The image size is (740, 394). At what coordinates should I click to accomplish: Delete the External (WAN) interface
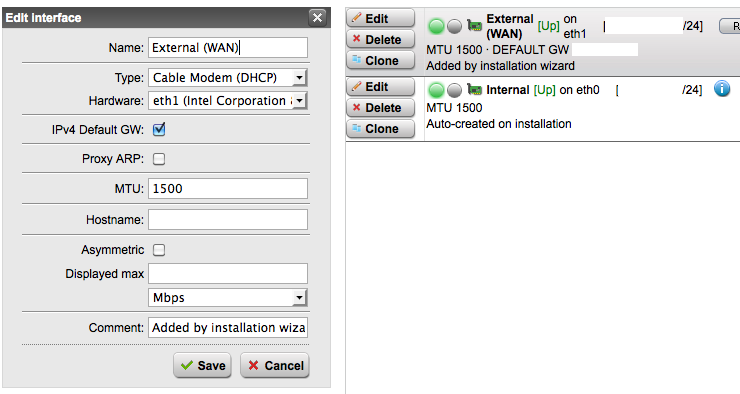click(x=380, y=39)
